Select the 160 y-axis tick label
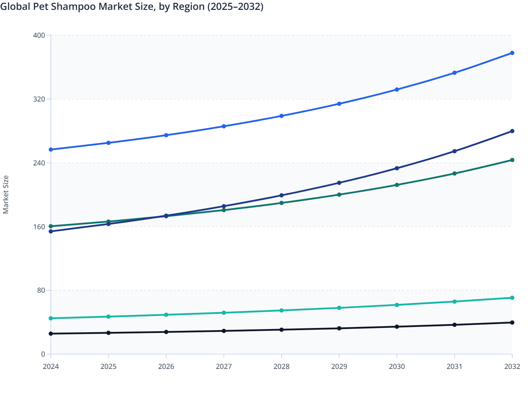This screenshot has height=395, width=532. (x=39, y=226)
